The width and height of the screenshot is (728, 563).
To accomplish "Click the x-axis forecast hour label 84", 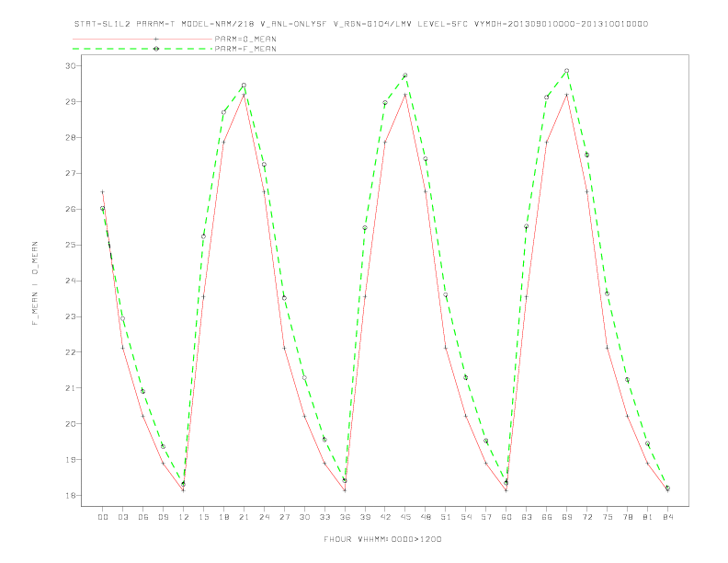I will pos(667,517).
